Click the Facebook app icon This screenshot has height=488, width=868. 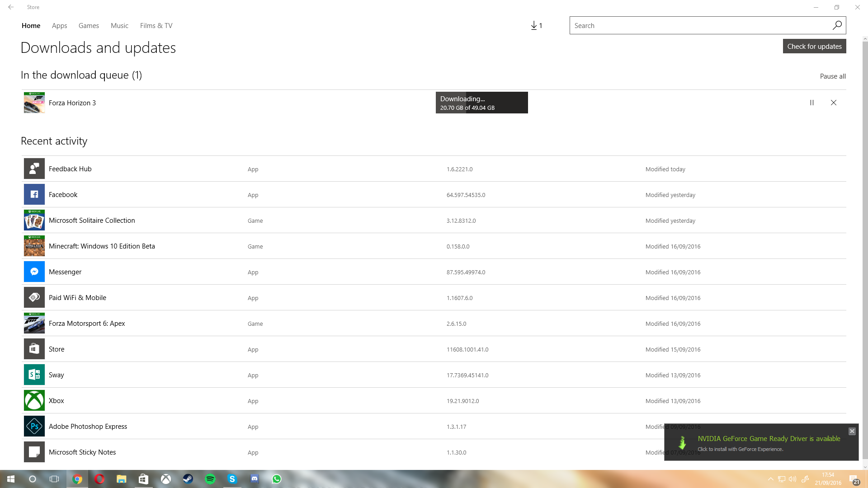click(34, 194)
